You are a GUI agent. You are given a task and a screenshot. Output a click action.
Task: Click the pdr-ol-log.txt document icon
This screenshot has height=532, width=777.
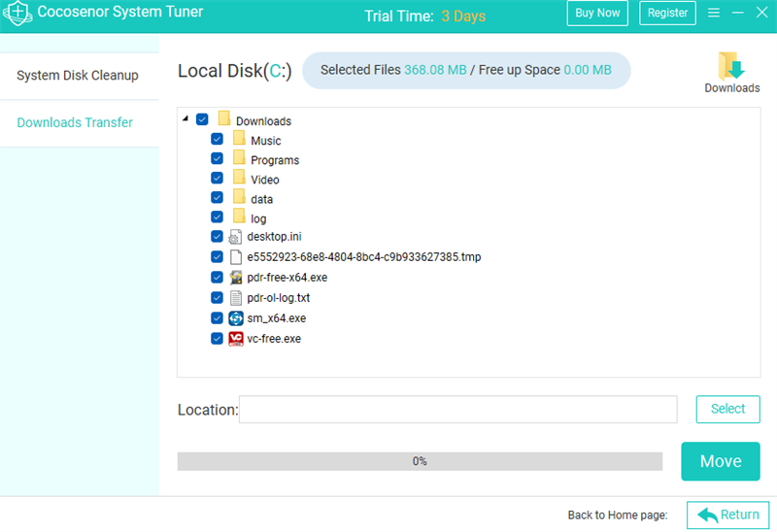point(236,298)
